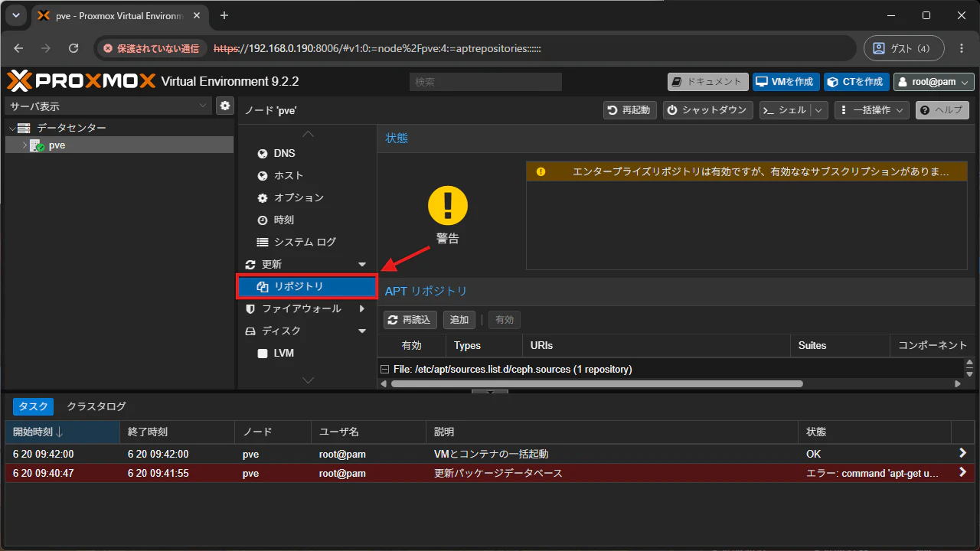Open the root@pam user menu
Image resolution: width=980 pixels, height=551 pixels.
934,82
